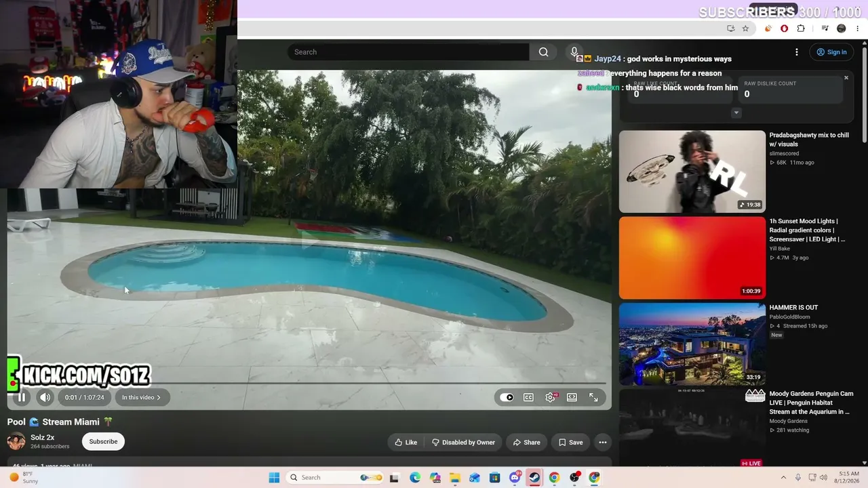Click the video progress bar

(x=309, y=384)
